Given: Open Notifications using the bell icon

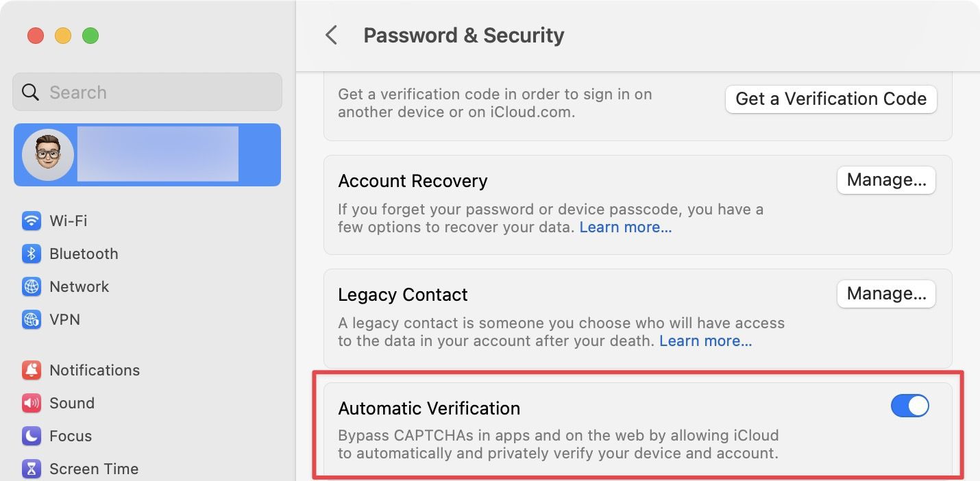Looking at the screenshot, I should (x=32, y=370).
